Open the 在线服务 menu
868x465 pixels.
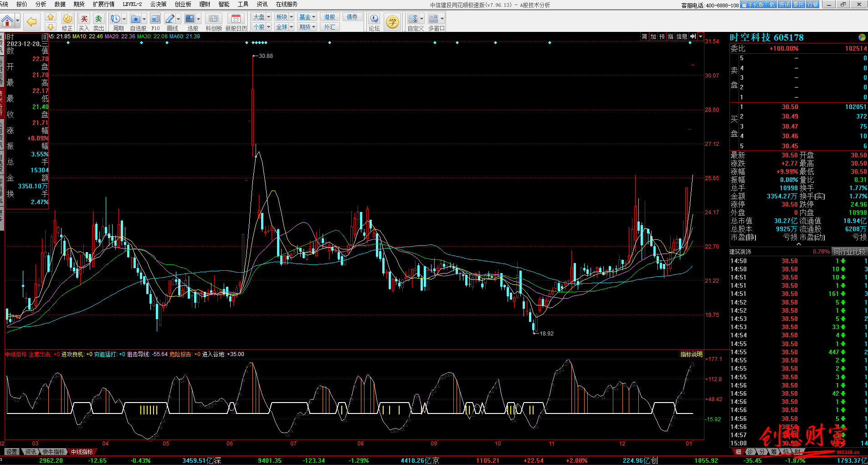pos(287,4)
